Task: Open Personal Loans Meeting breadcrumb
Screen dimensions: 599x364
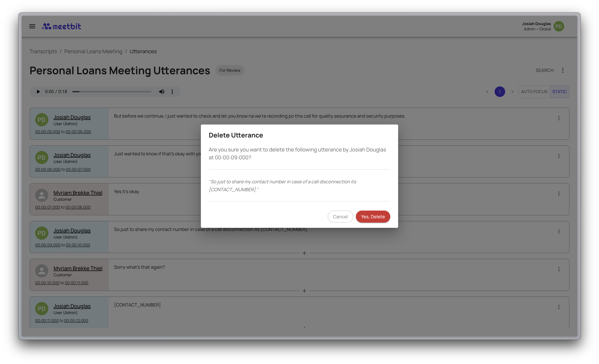Action: pos(93,52)
